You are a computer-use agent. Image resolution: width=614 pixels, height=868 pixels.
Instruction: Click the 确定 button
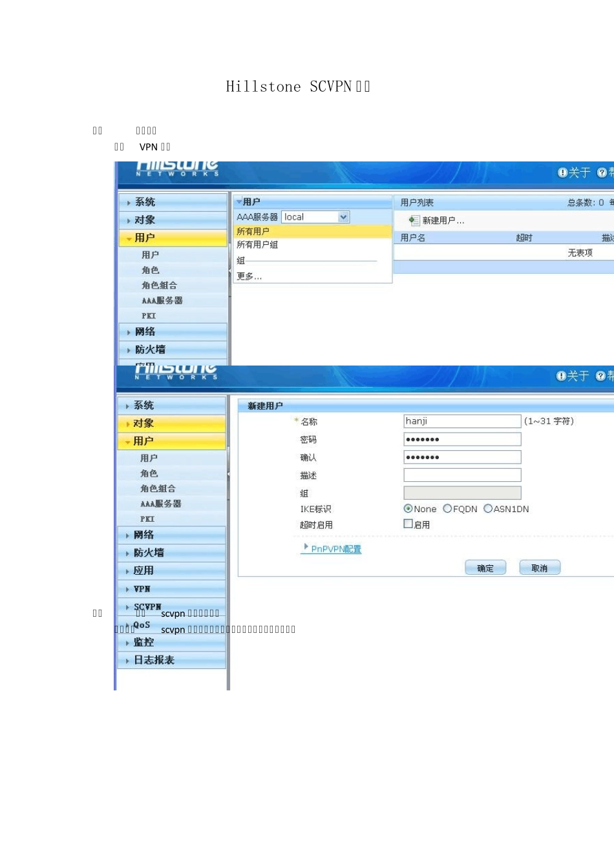pos(485,568)
